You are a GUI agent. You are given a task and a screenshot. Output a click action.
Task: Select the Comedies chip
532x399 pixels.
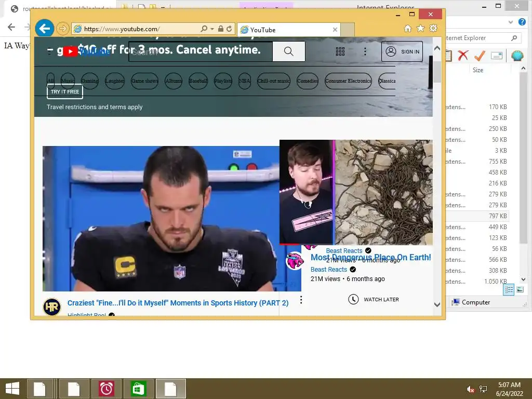click(x=308, y=81)
